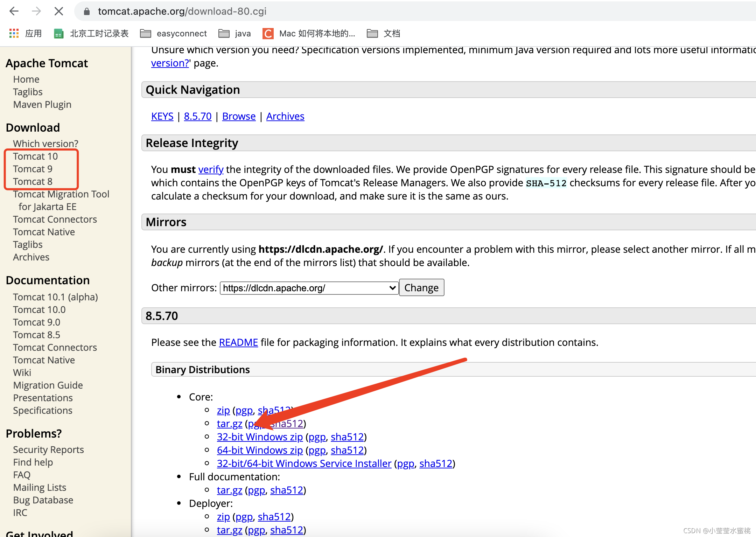This screenshot has width=756, height=537.
Task: Open the Mac 如何将本地的 bookmark
Action: (x=309, y=33)
